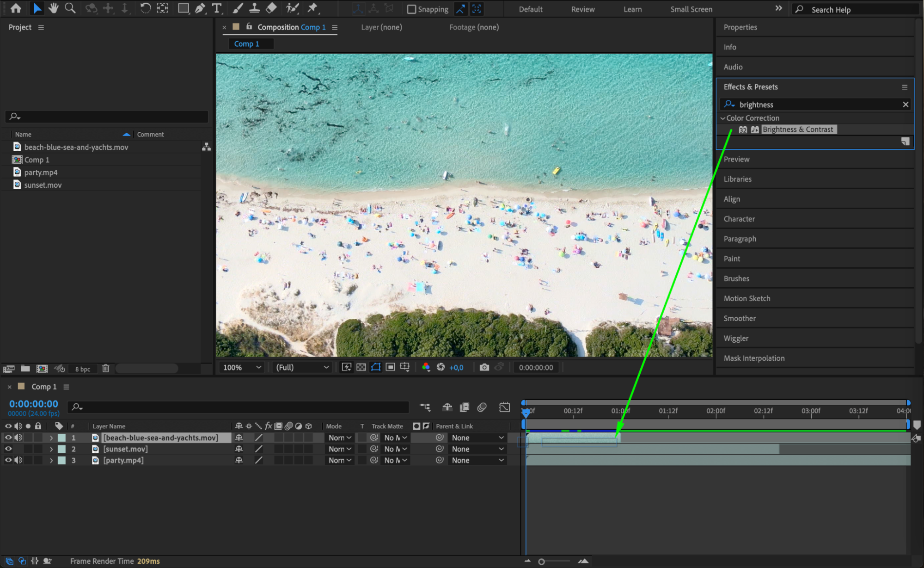Create a new composition via Project footer icon

42,369
